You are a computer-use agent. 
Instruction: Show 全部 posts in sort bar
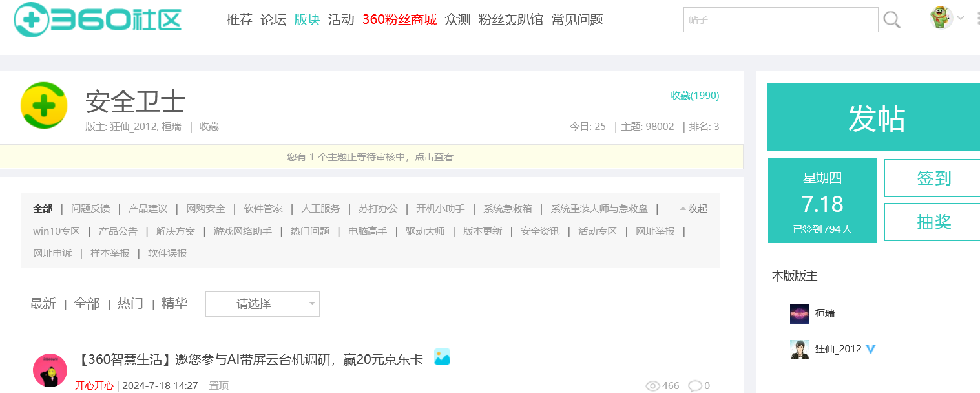pos(87,304)
